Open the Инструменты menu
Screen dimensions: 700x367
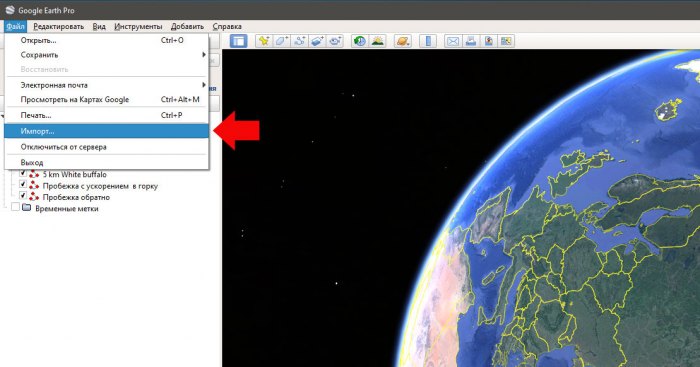click(138, 26)
